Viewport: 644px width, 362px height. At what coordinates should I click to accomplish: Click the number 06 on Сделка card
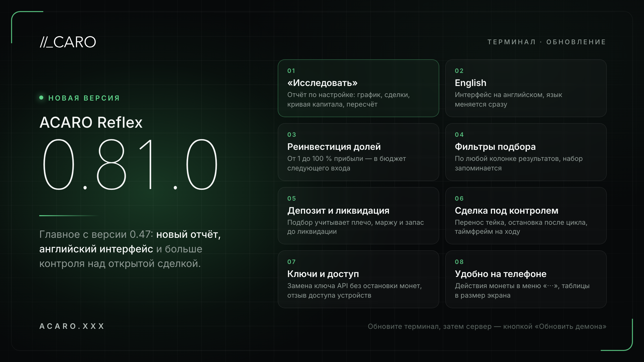point(459,199)
